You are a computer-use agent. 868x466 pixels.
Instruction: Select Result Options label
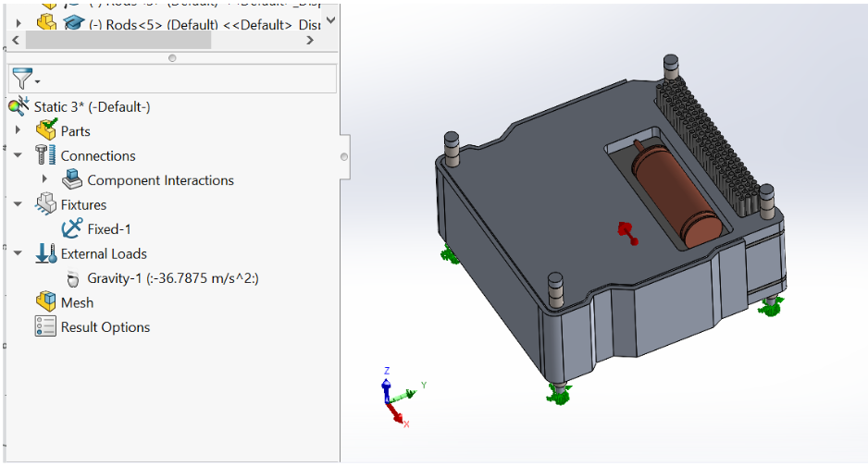(105, 327)
